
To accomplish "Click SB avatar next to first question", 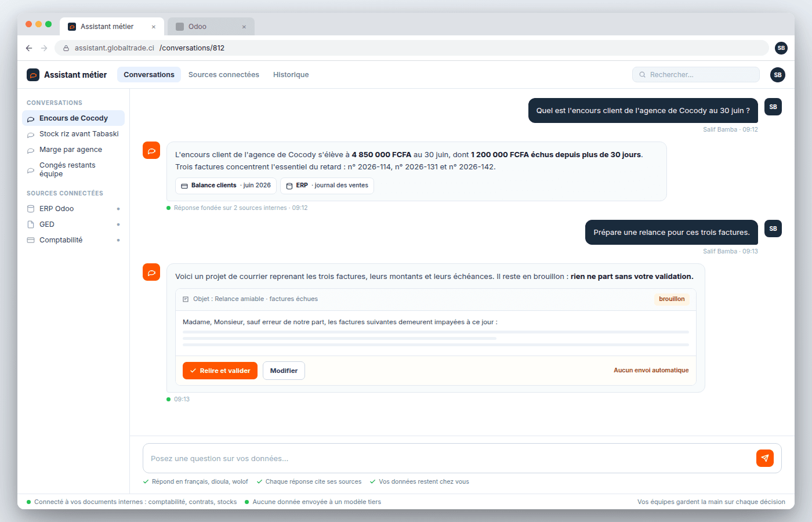I will point(773,107).
